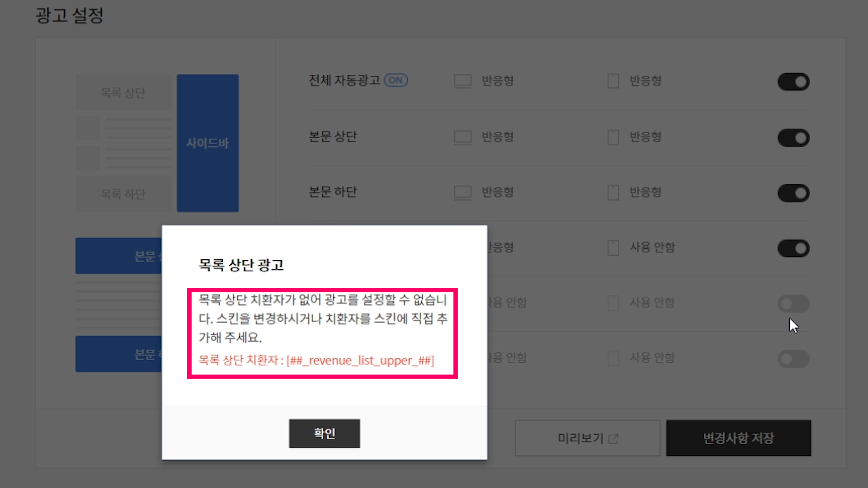Toggle 전체 자동광고 switch off
Image resolution: width=868 pixels, height=488 pixels.
[x=793, y=82]
